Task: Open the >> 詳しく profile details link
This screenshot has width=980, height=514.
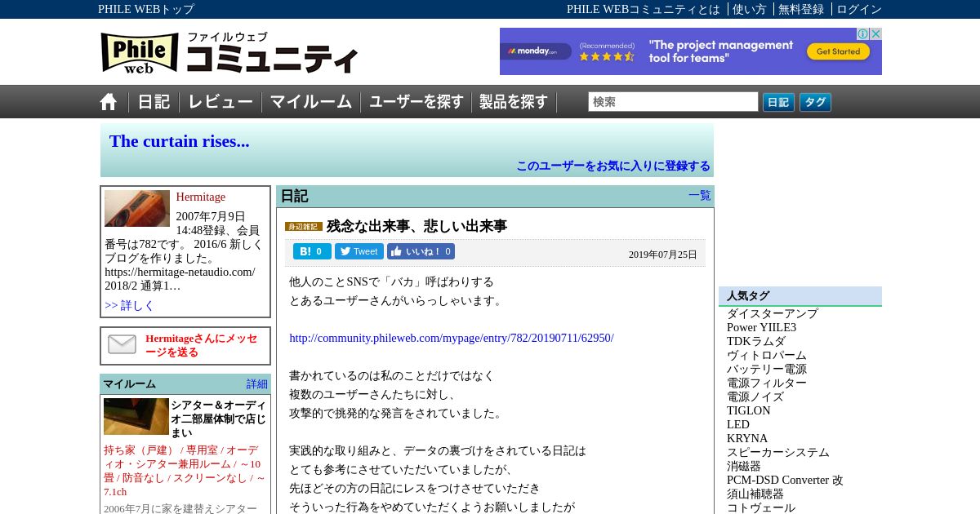Action: (129, 305)
